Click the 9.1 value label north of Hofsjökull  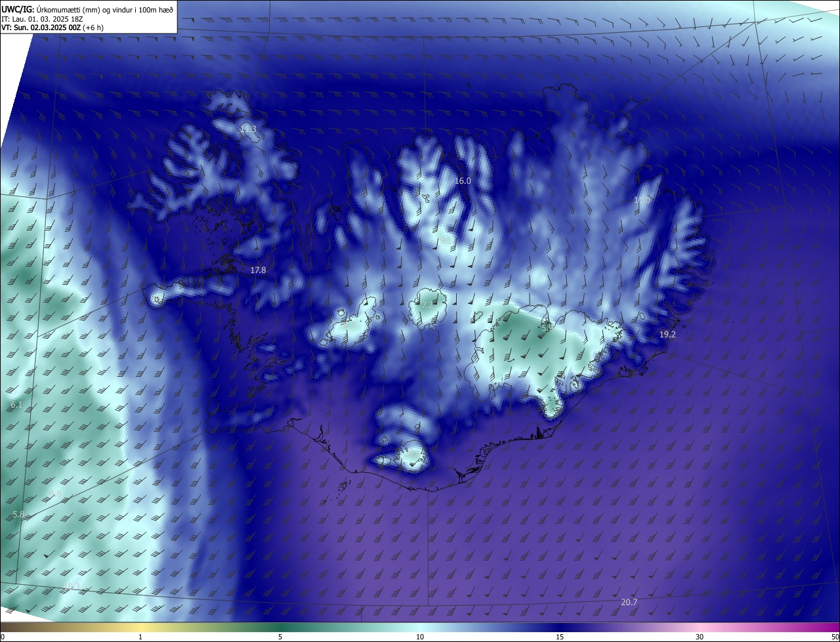tap(446, 241)
